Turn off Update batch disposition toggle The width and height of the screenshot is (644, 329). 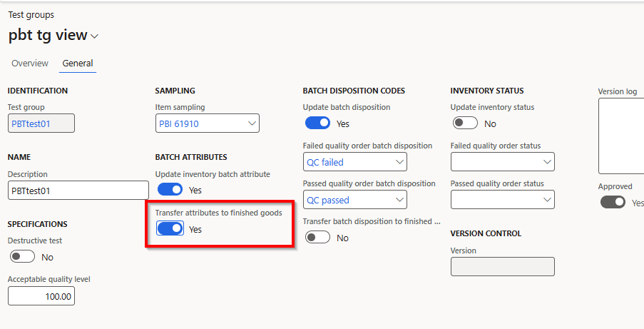pyautogui.click(x=318, y=123)
